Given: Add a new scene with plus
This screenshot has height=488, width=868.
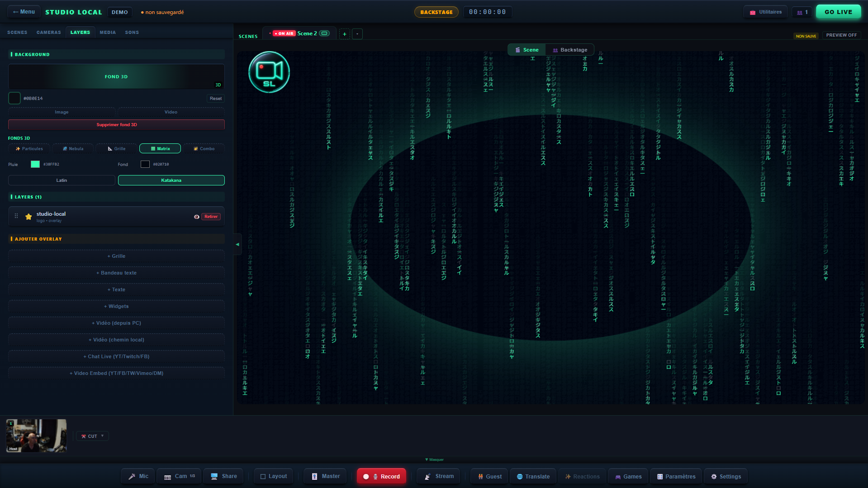Looking at the screenshot, I should [345, 34].
